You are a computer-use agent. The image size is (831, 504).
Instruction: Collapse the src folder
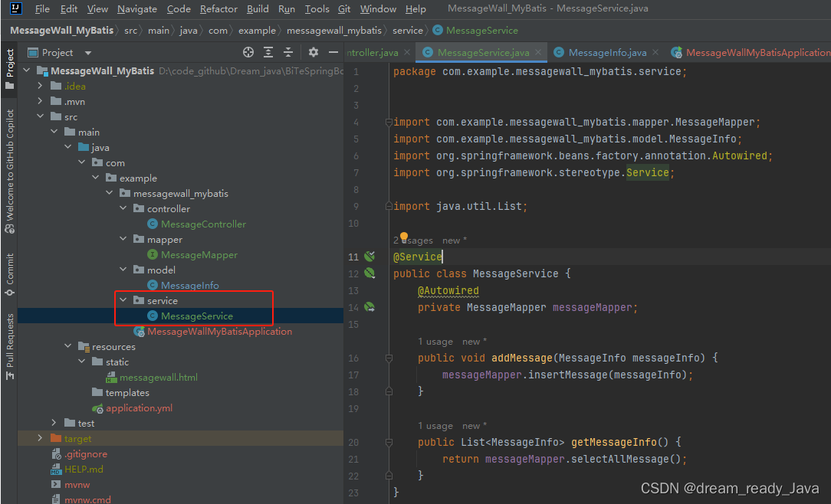[x=41, y=116]
